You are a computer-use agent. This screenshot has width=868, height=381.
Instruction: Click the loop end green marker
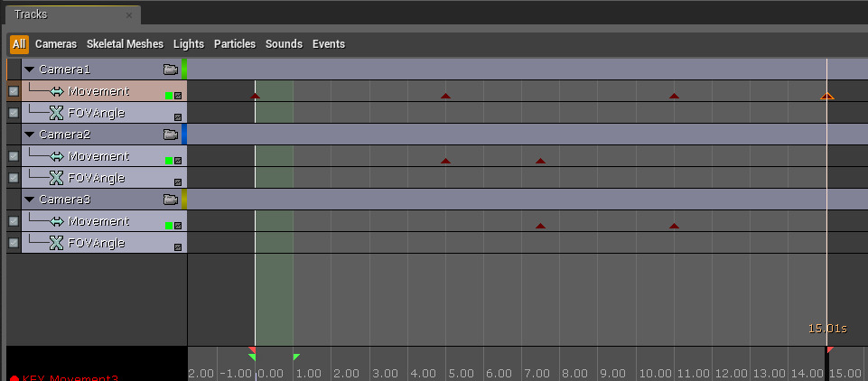[296, 358]
